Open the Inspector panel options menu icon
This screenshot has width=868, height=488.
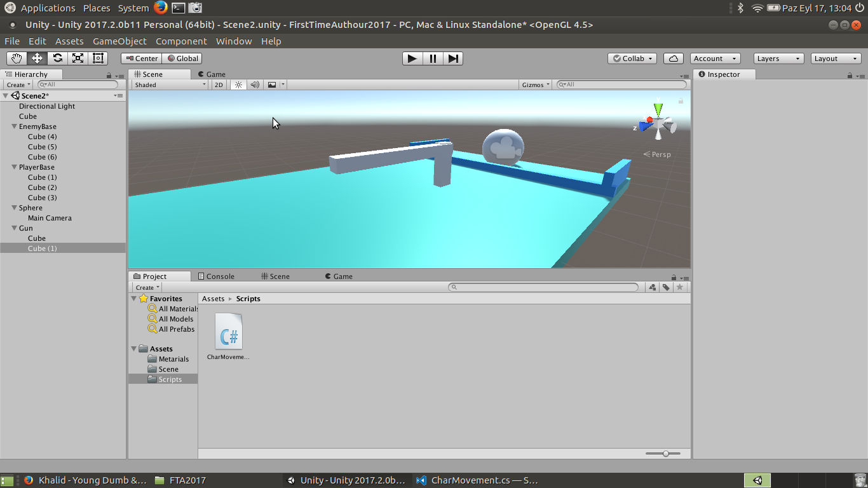click(x=860, y=75)
